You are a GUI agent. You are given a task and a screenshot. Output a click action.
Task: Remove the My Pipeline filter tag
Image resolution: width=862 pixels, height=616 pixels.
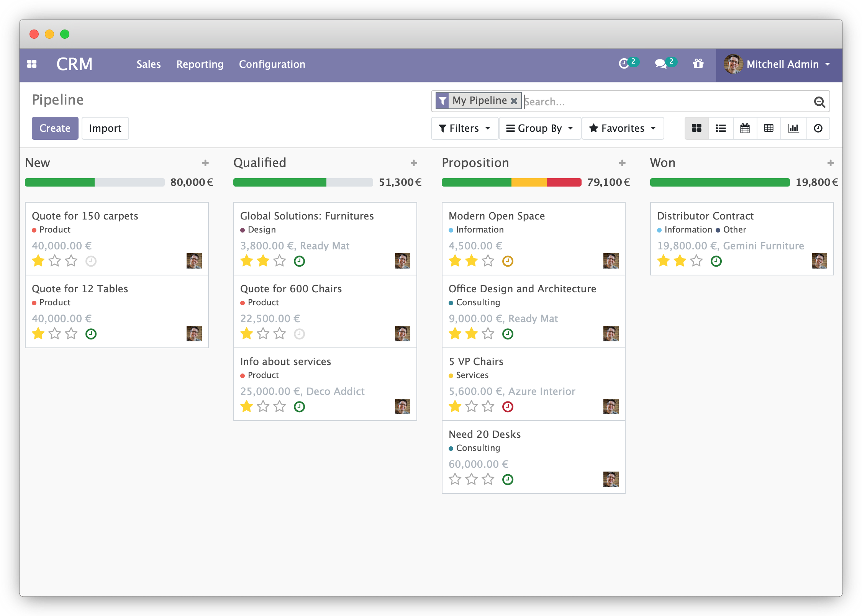(514, 101)
